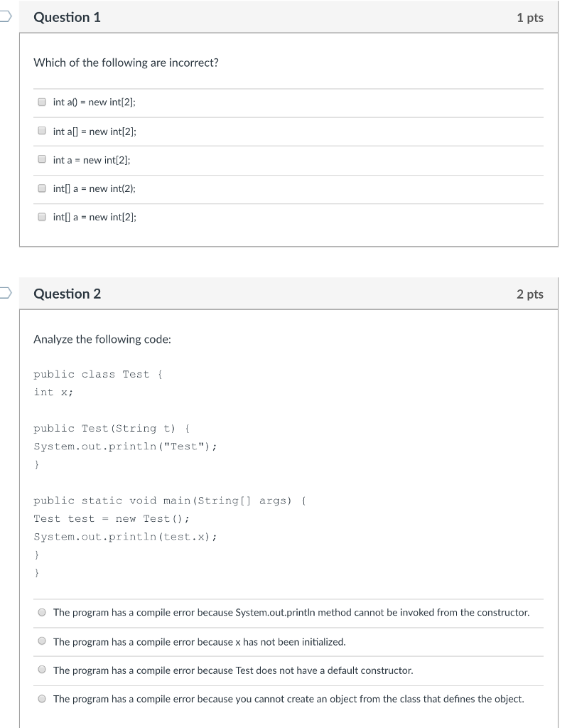Select the 'int a = new int[2];' checkbox

43,160
